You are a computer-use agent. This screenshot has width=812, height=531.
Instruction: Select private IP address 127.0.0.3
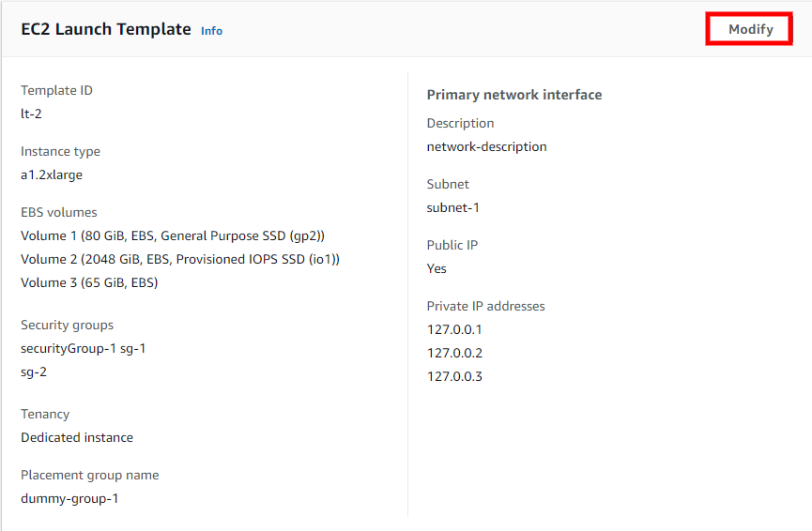coord(454,376)
